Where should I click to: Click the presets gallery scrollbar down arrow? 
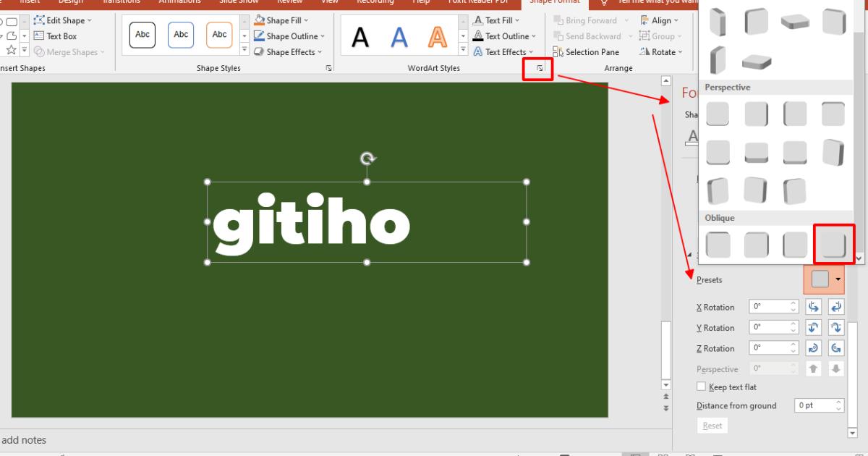click(x=859, y=258)
